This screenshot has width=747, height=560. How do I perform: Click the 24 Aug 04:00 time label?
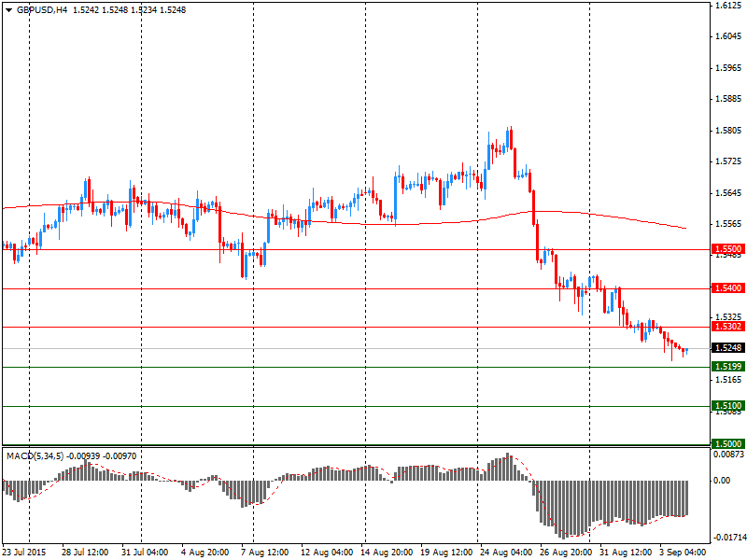click(506, 553)
